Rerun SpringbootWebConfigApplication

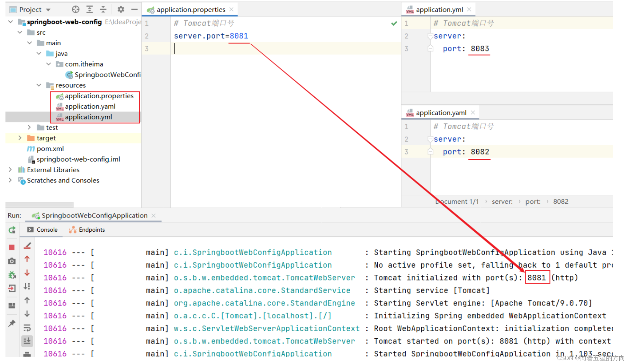12,230
